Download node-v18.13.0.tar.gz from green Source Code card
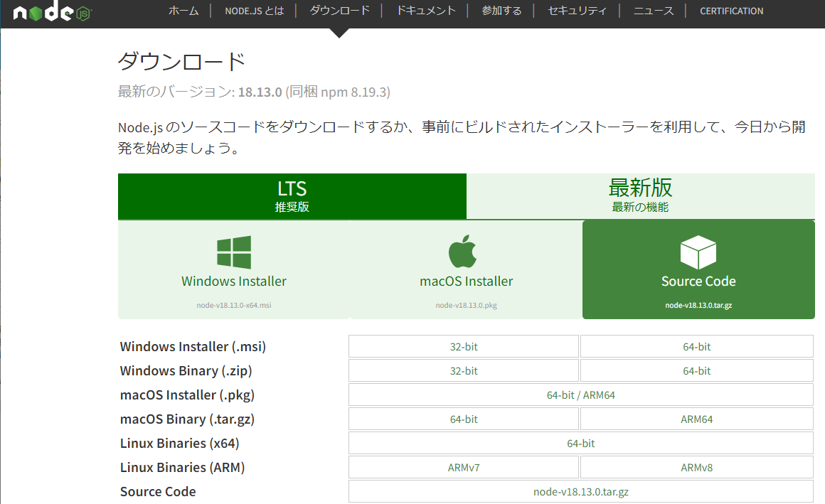 point(698,269)
